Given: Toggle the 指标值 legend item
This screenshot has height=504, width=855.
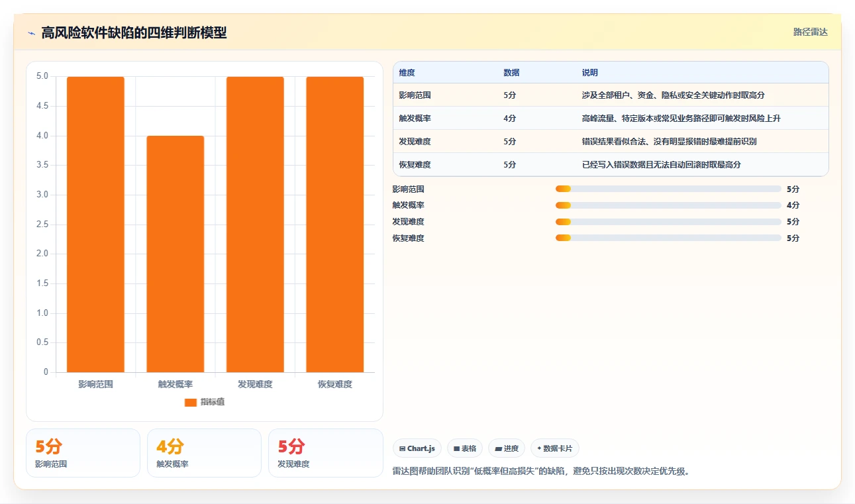Looking at the screenshot, I should [204, 402].
